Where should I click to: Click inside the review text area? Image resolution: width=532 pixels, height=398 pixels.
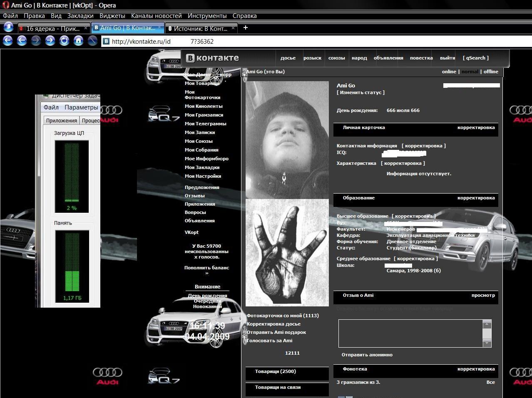(410, 333)
